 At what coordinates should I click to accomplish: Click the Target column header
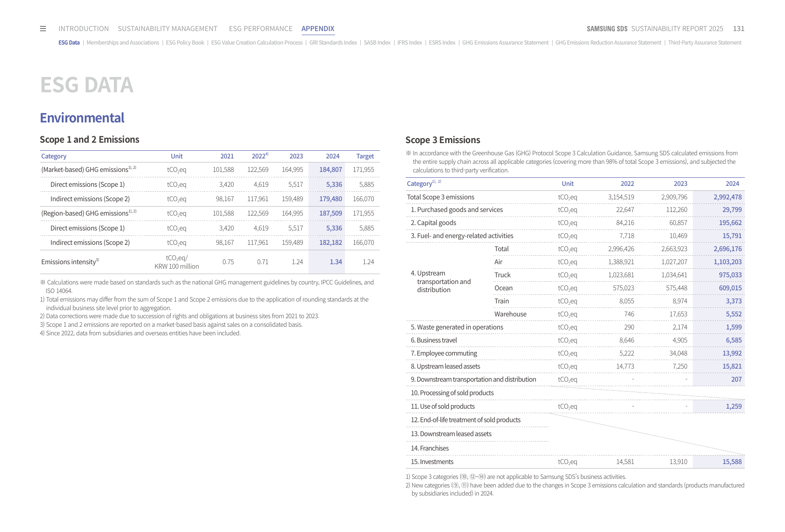(x=365, y=156)
